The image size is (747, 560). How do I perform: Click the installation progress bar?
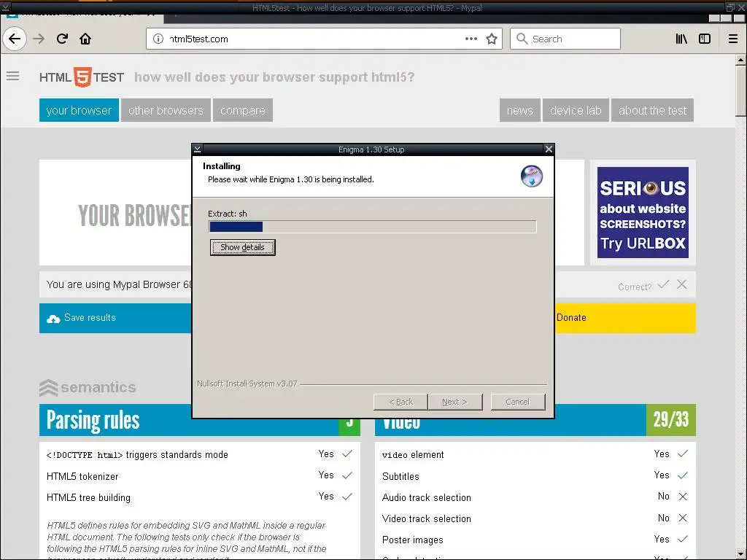pos(373,227)
